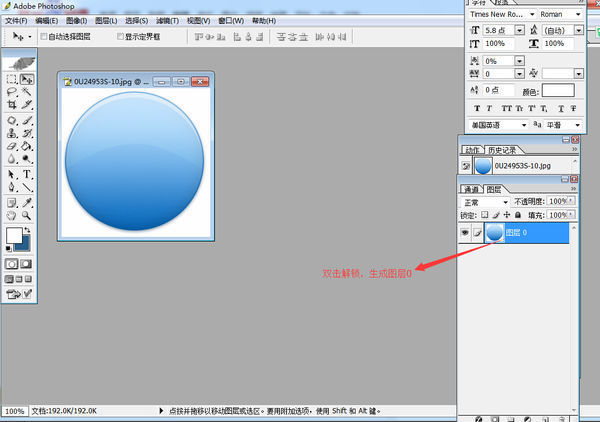600x422 pixels.
Task: Select the Zoom magnifier tool
Action: 27,214
